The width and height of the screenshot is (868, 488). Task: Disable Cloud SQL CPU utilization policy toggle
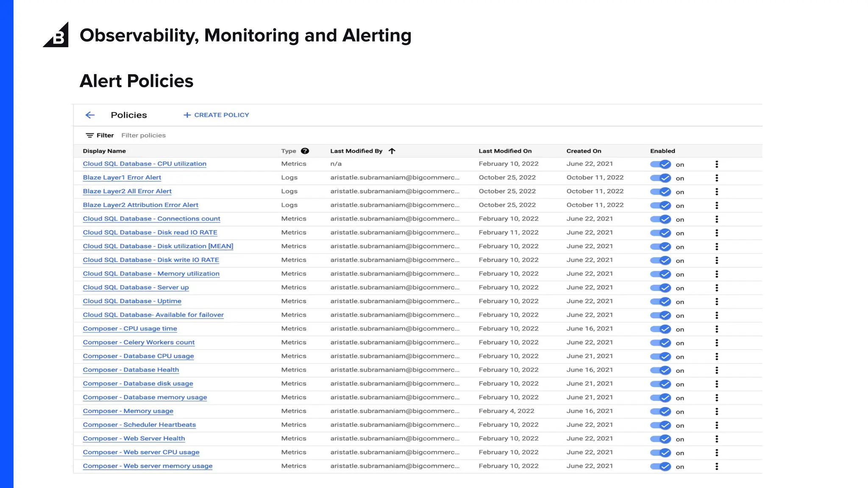(x=660, y=164)
